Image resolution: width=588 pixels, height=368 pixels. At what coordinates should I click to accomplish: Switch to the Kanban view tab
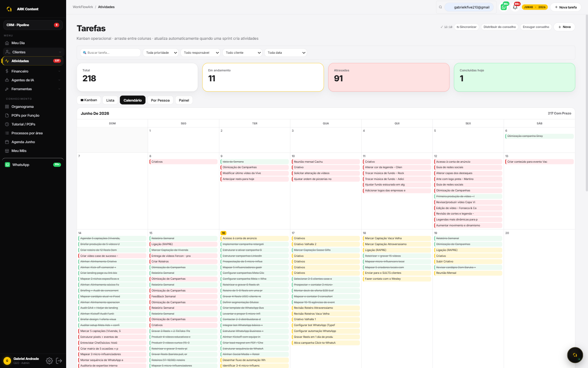89,100
